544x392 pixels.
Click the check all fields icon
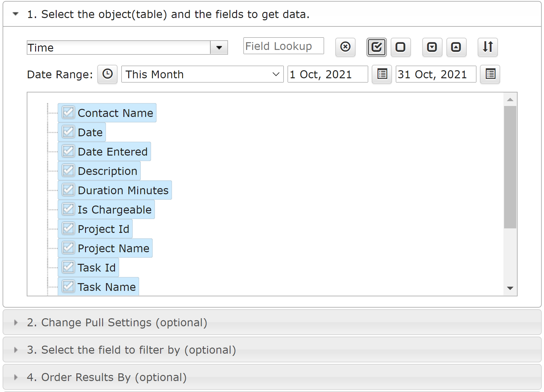pos(377,47)
